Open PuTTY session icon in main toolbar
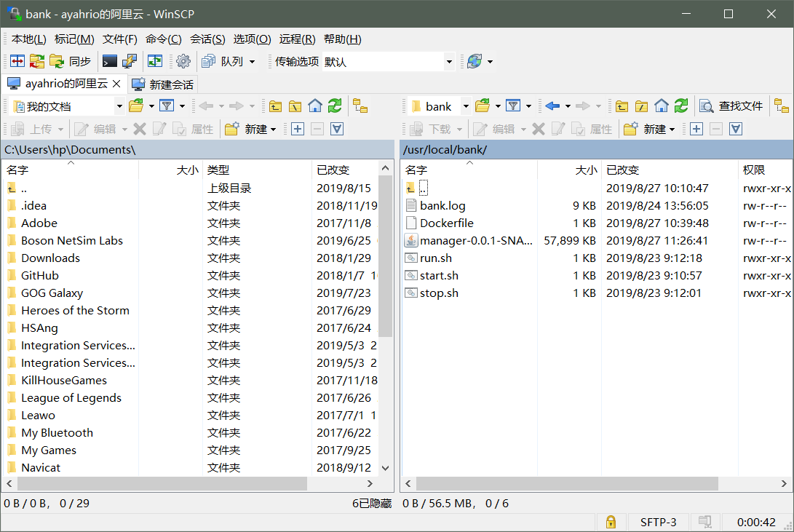Image resolution: width=794 pixels, height=532 pixels. click(130, 62)
